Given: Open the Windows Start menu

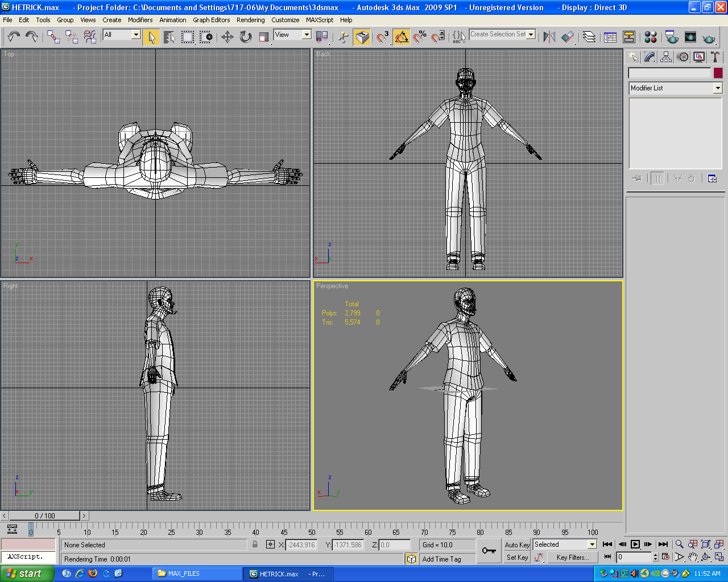Looking at the screenshot, I should pos(27,573).
